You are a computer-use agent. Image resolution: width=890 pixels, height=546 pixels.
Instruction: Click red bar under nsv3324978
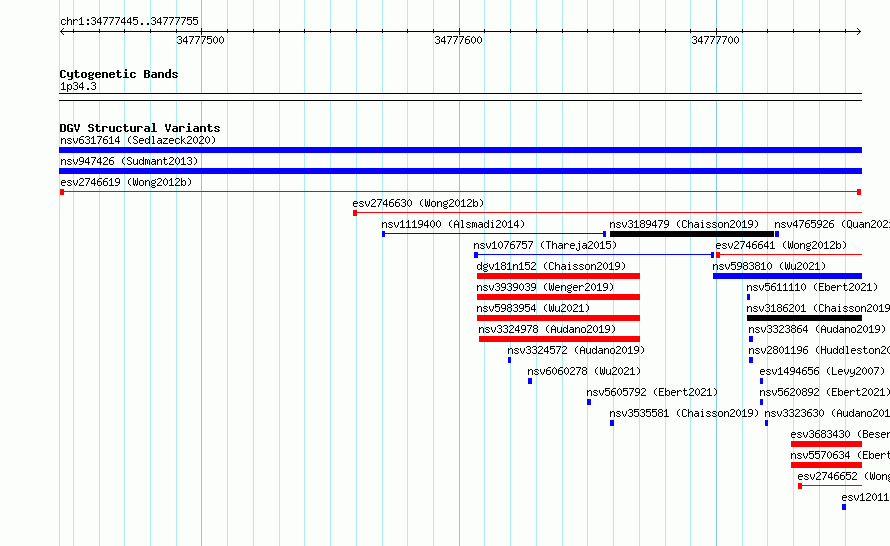point(560,339)
